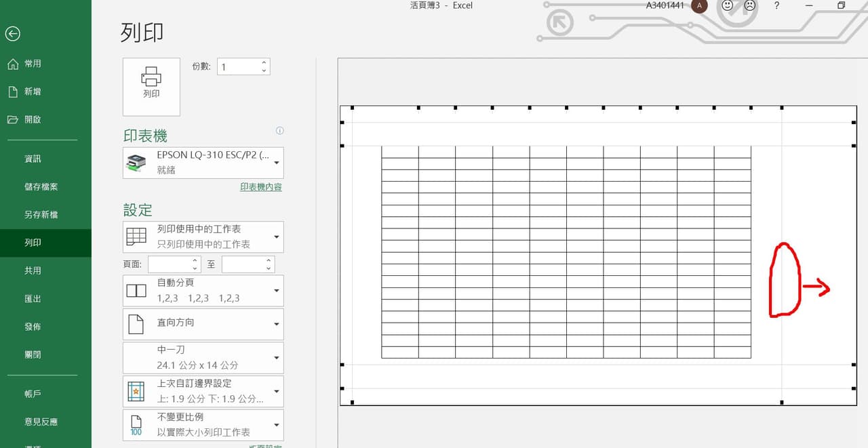
Task: Increase copies with the 份數 up stepper
Action: tap(264, 62)
